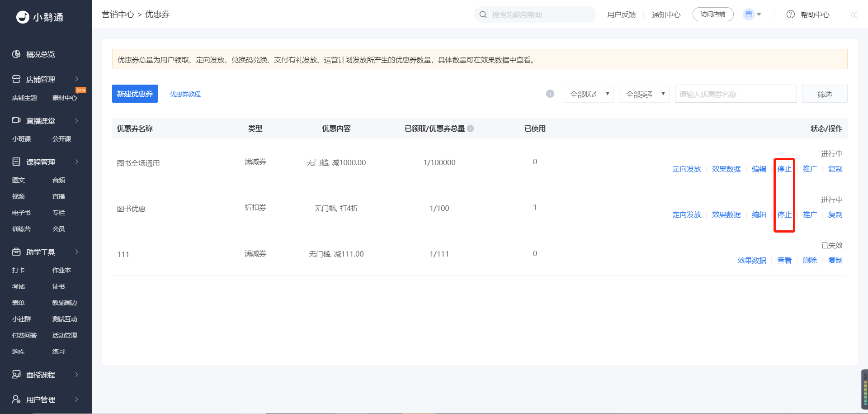Viewport: 868px width, 414px height.
Task: Open 概况总览 overview icon in sidebar
Action: pyautogui.click(x=16, y=54)
